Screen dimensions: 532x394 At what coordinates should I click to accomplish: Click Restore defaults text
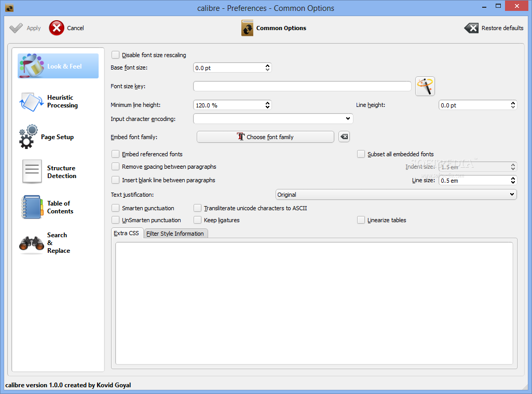(x=502, y=28)
